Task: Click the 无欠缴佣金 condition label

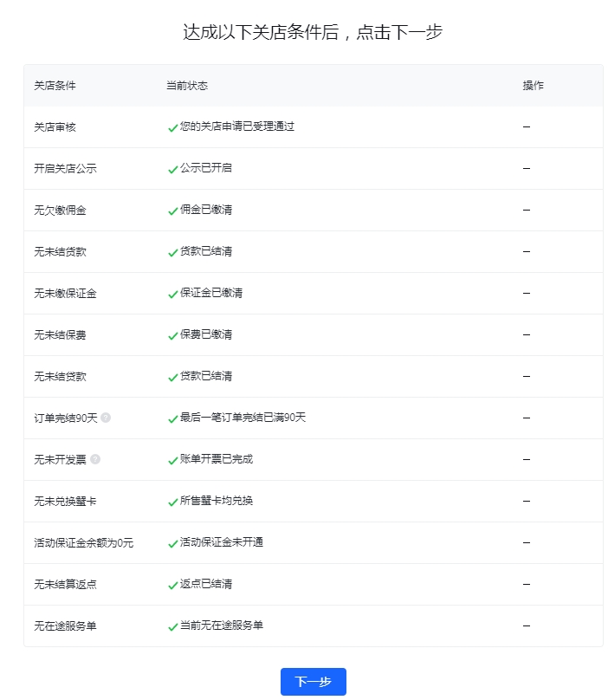Action: [61, 211]
